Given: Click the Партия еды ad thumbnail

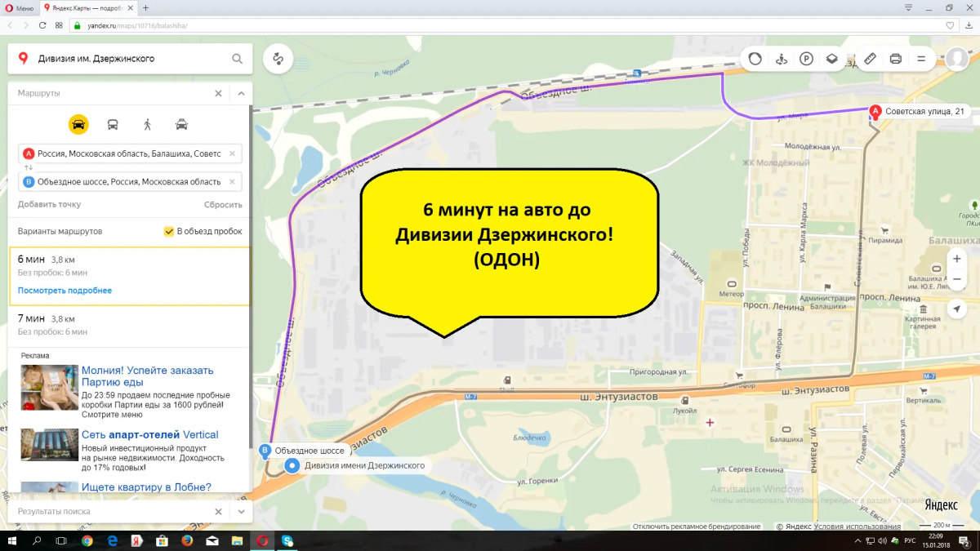Looking at the screenshot, I should 50,387.
